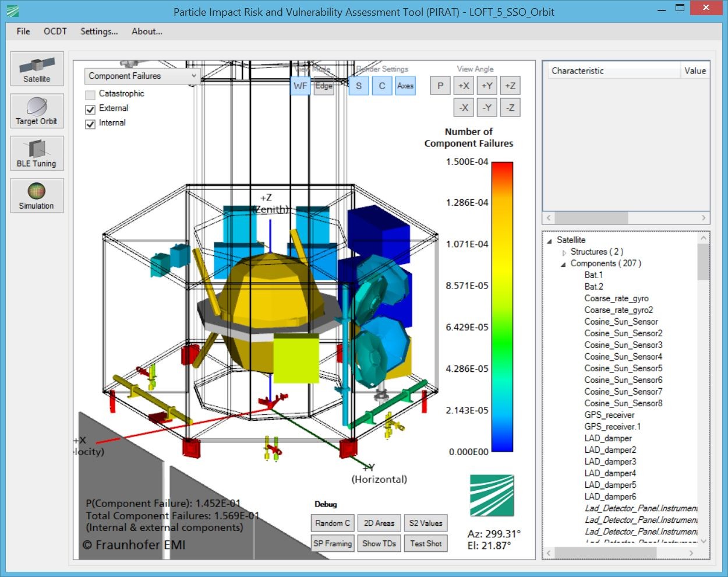Click the component tree vertical scrollbar
Screen dimensions: 728x577
pos(704,389)
